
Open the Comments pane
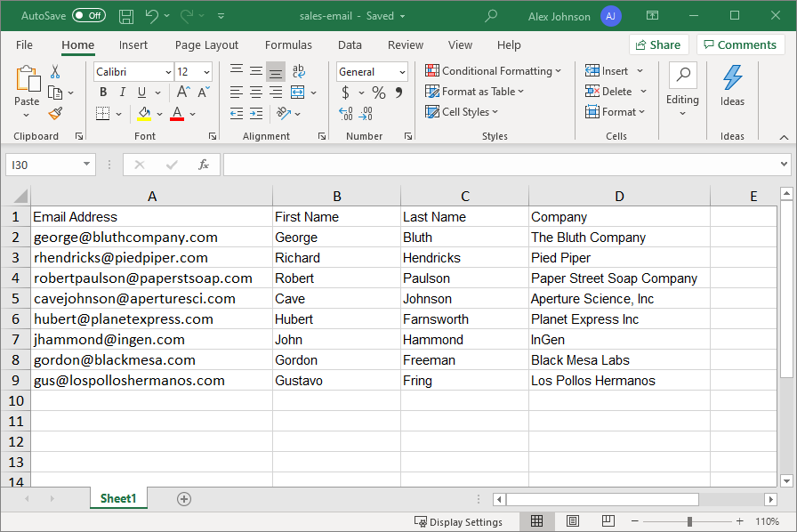pyautogui.click(x=740, y=44)
